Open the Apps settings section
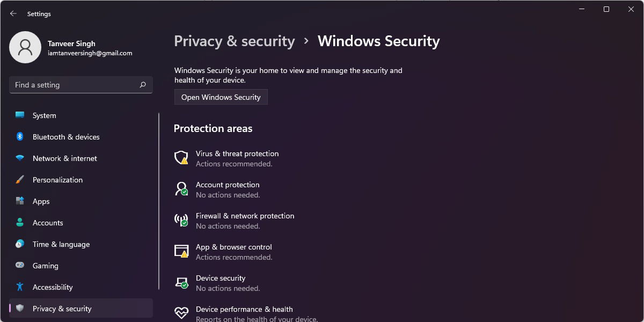This screenshot has height=322, width=644. coord(81,201)
